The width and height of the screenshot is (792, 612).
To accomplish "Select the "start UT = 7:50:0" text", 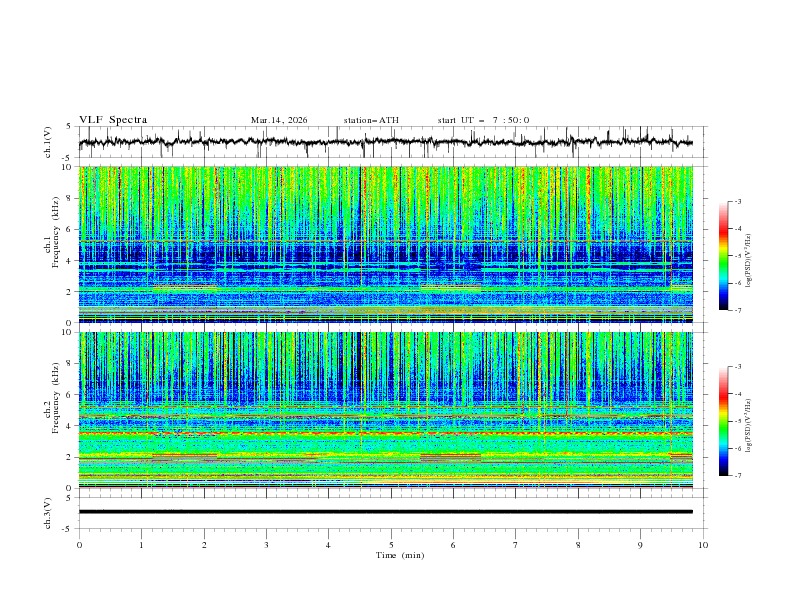I will [x=483, y=120].
